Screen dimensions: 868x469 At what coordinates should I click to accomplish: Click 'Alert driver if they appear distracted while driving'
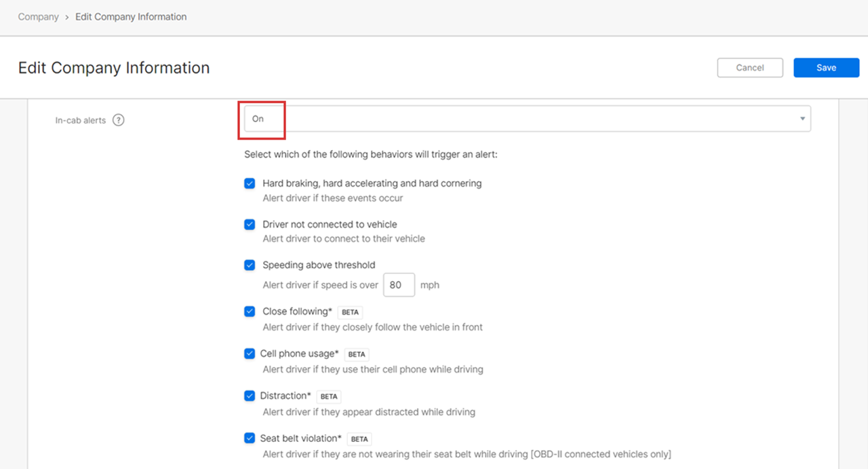click(x=369, y=412)
